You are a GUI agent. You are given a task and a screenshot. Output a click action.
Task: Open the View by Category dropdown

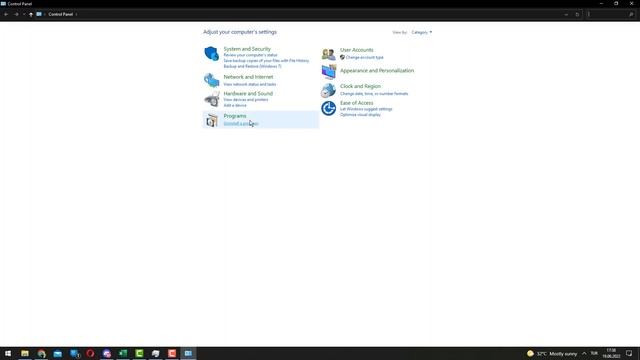[x=422, y=32]
